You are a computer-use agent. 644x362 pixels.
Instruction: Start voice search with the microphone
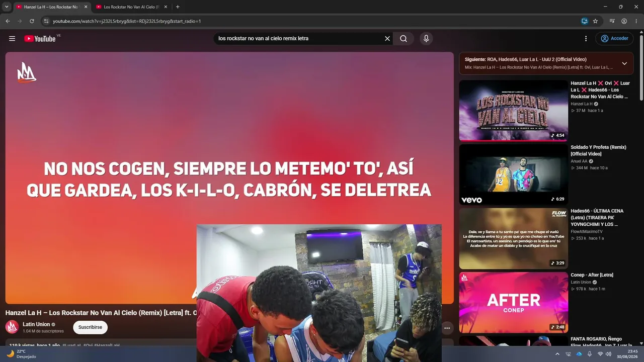[x=426, y=39]
